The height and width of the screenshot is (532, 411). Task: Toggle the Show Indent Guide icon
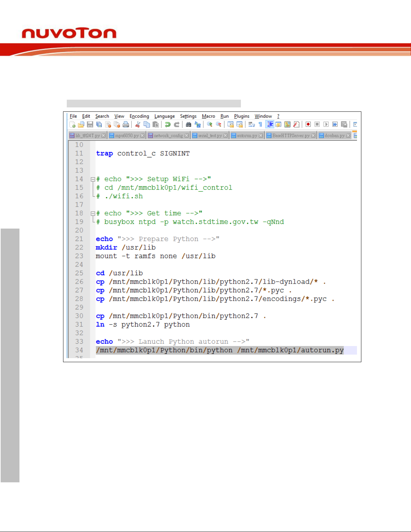(x=270, y=125)
